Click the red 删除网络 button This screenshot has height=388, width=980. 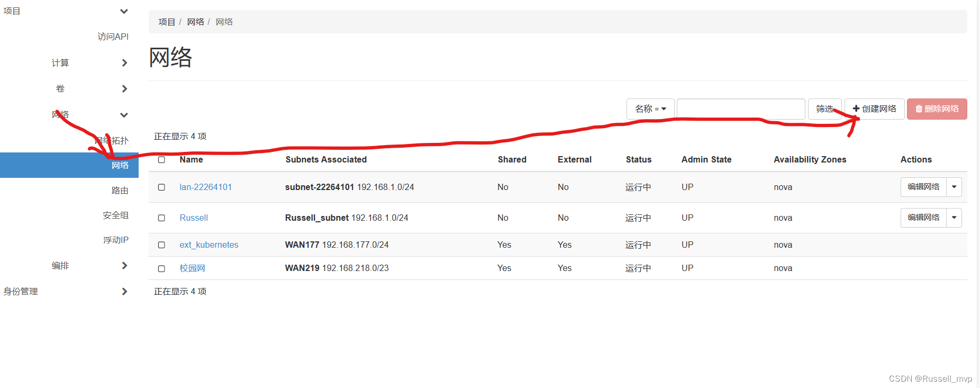coord(937,109)
